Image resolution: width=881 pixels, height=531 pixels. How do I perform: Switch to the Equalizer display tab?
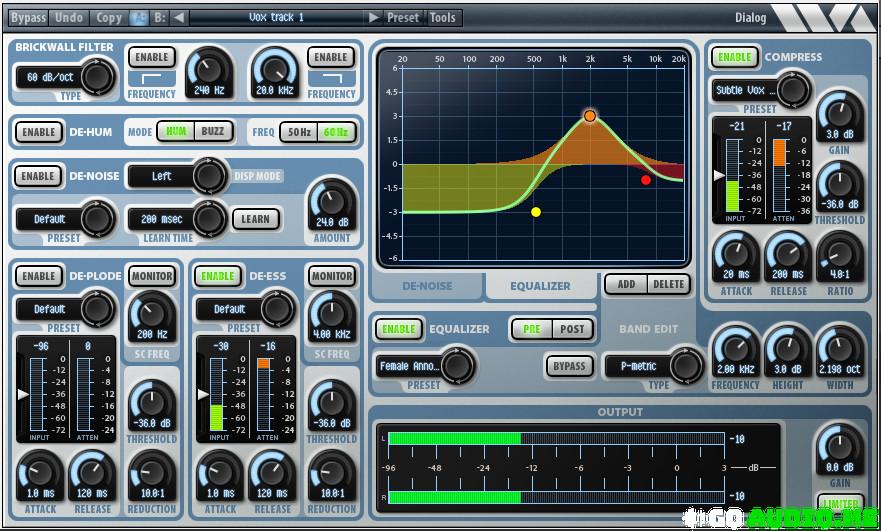pyautogui.click(x=540, y=286)
